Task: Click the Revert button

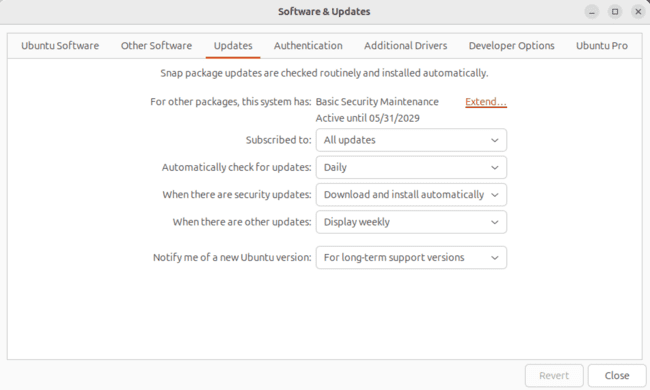Action: tap(554, 375)
